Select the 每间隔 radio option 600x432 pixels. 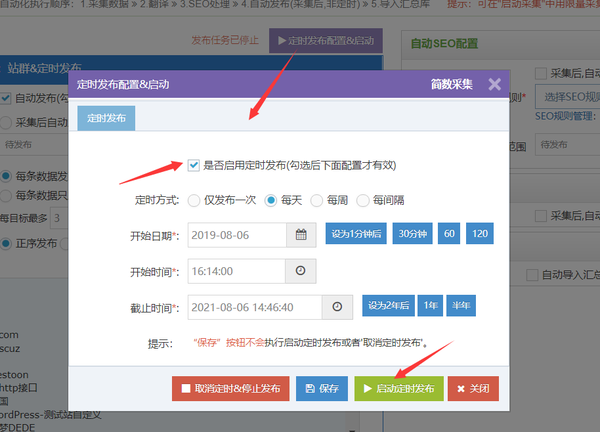click(362, 200)
